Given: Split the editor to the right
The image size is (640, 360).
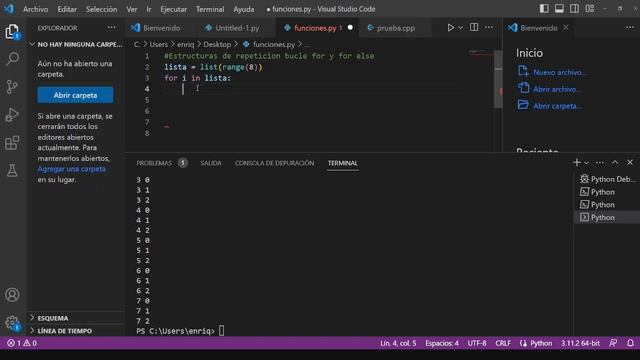Looking at the screenshot, I should [474, 28].
